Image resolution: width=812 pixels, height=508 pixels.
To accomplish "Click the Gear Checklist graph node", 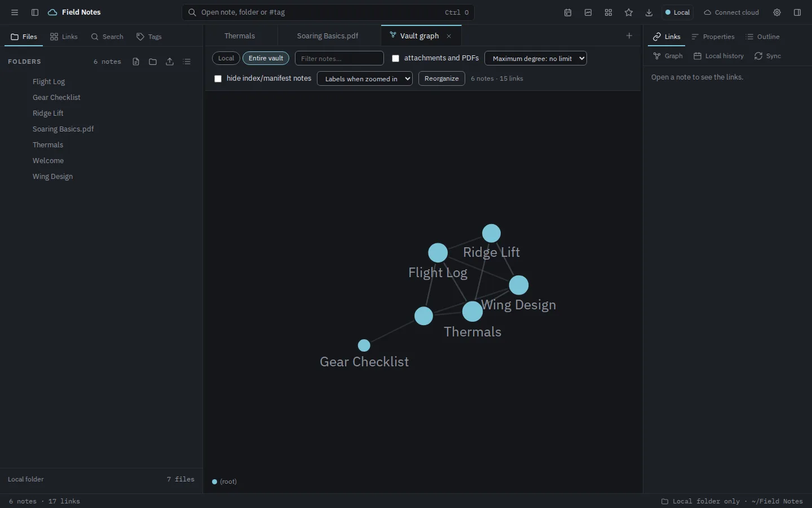I will tap(364, 345).
